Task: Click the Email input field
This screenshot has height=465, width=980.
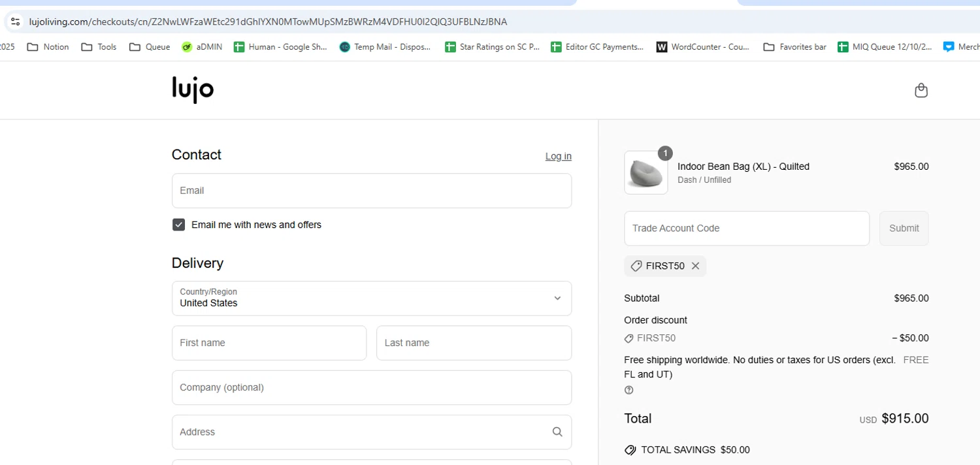Action: point(372,191)
